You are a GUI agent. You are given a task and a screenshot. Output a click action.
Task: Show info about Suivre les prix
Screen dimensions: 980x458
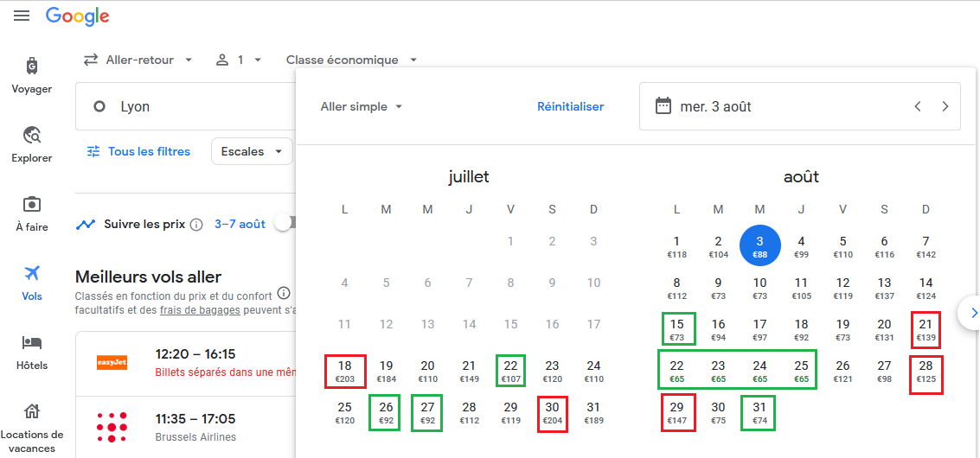pyautogui.click(x=196, y=225)
